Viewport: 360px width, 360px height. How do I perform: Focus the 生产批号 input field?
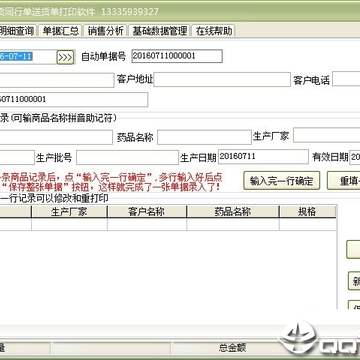(127, 157)
